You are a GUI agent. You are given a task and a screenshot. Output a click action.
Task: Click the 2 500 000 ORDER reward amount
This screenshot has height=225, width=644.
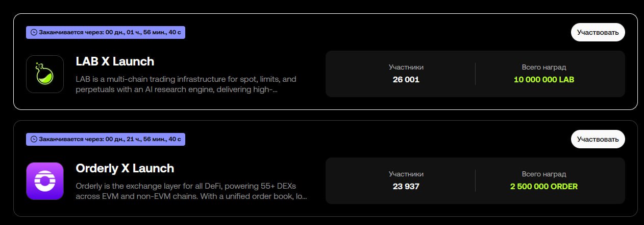coord(544,187)
